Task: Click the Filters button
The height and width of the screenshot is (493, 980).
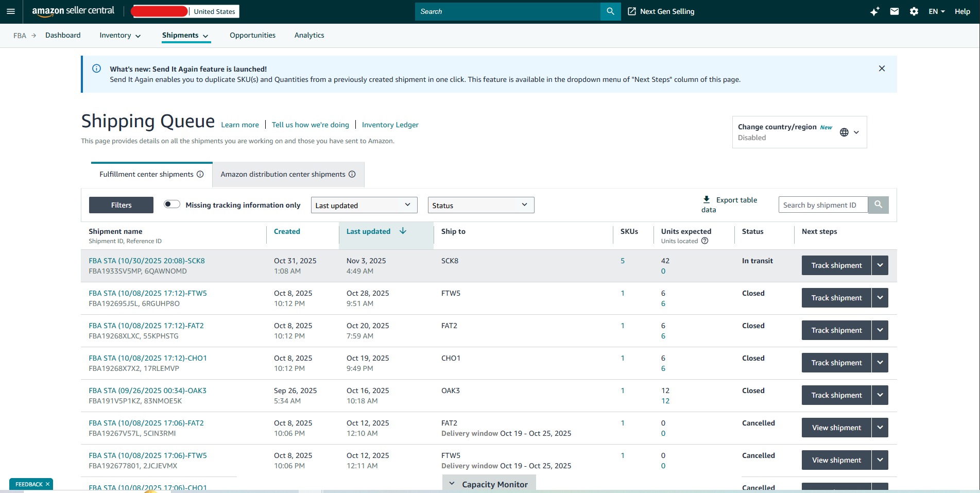Action: coord(121,205)
